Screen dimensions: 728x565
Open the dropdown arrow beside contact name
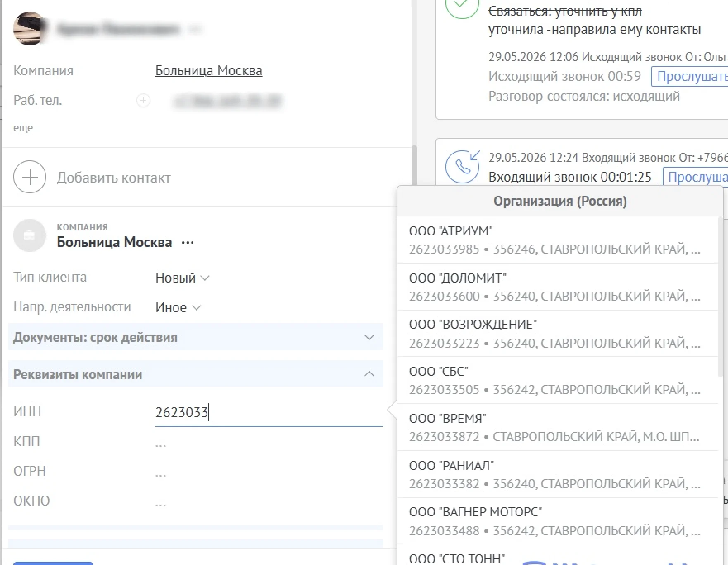196,29
